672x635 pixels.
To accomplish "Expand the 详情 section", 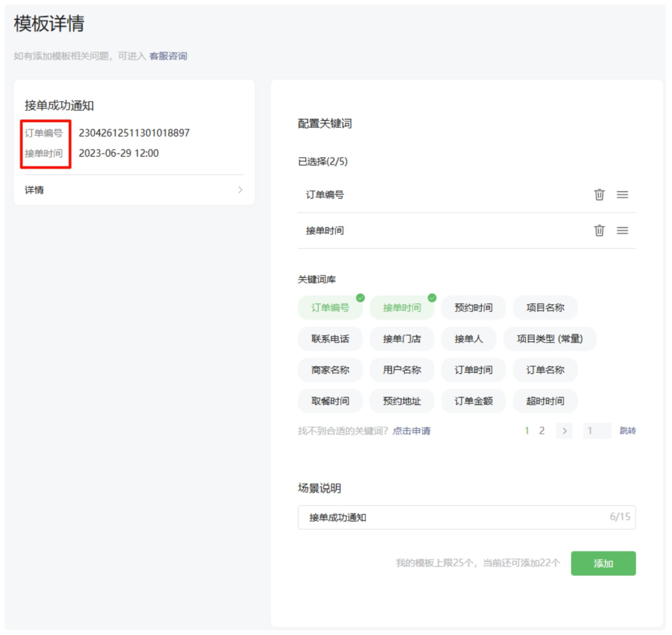I will tap(133, 190).
